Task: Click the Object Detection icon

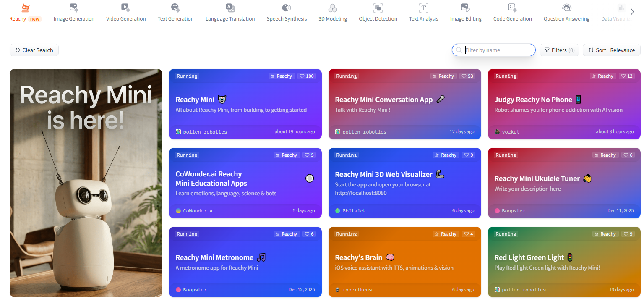Action: coord(378,8)
